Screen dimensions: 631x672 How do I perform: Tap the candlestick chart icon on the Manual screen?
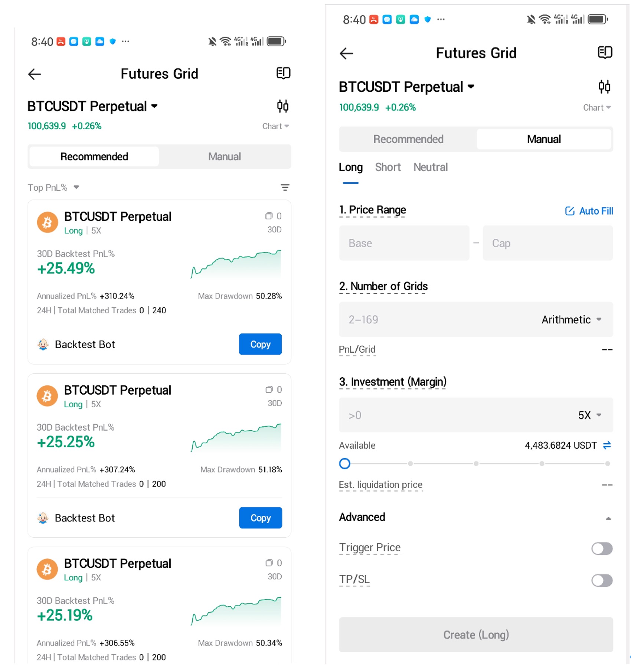pyautogui.click(x=604, y=87)
